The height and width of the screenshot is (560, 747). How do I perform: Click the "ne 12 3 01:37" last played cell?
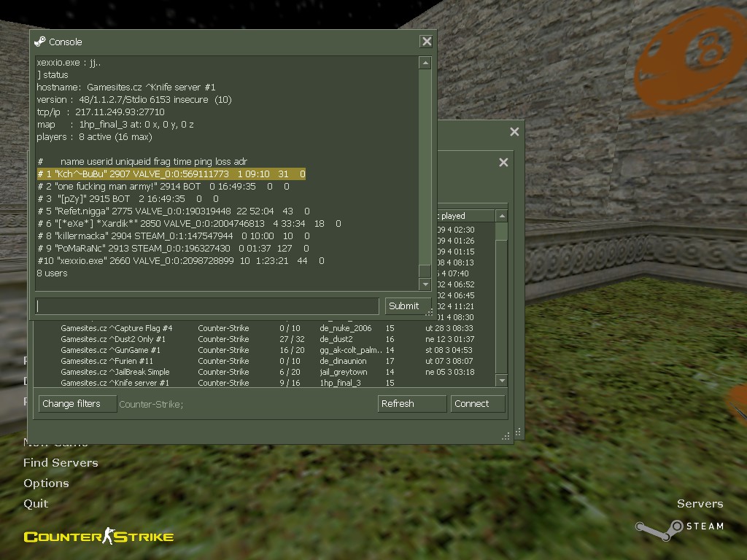pos(449,339)
